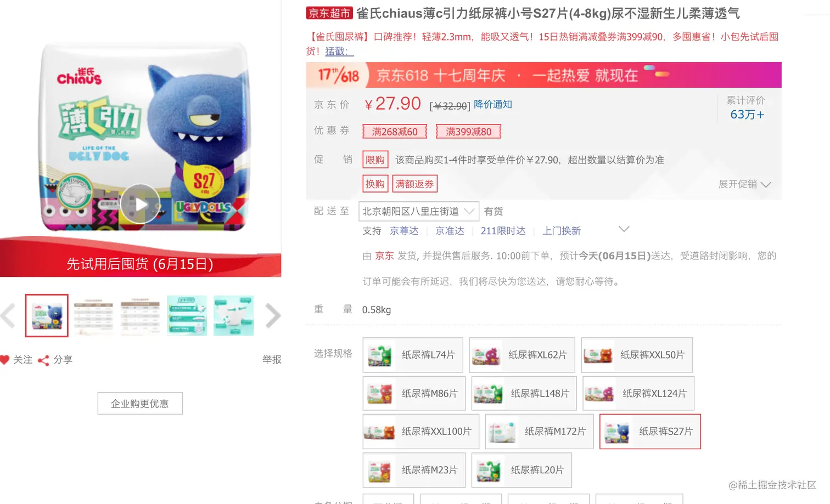Select the 纸尿裤L74片 specification
The image size is (830, 504).
413,355
